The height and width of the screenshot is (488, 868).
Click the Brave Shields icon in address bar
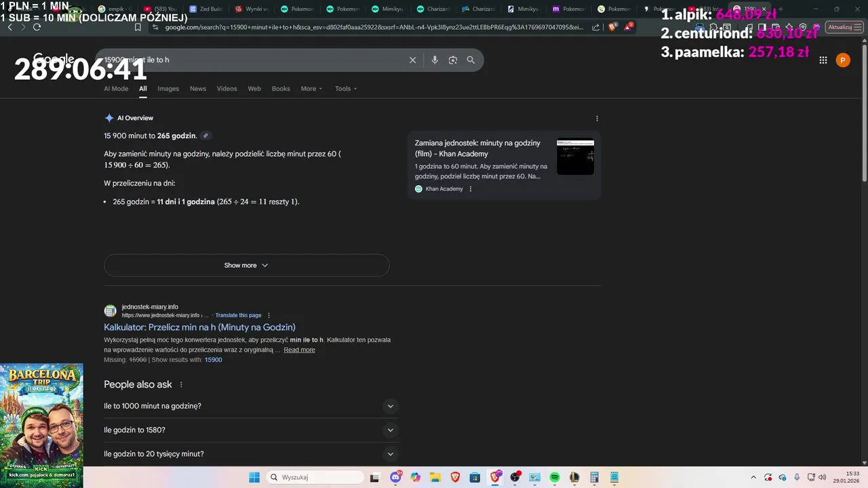(613, 27)
